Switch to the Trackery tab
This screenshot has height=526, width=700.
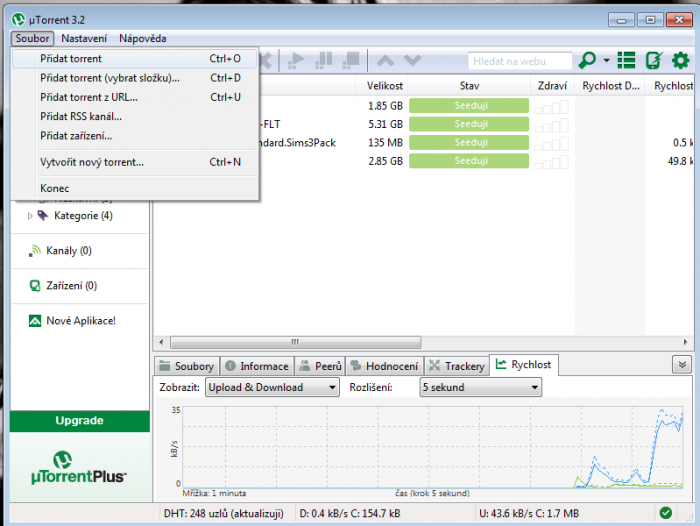457,366
